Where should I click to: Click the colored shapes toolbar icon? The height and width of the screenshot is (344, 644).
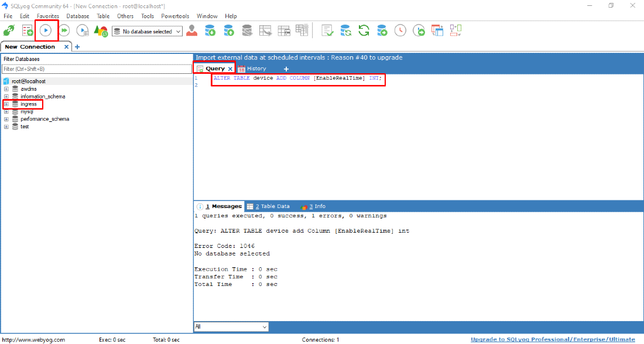[101, 30]
